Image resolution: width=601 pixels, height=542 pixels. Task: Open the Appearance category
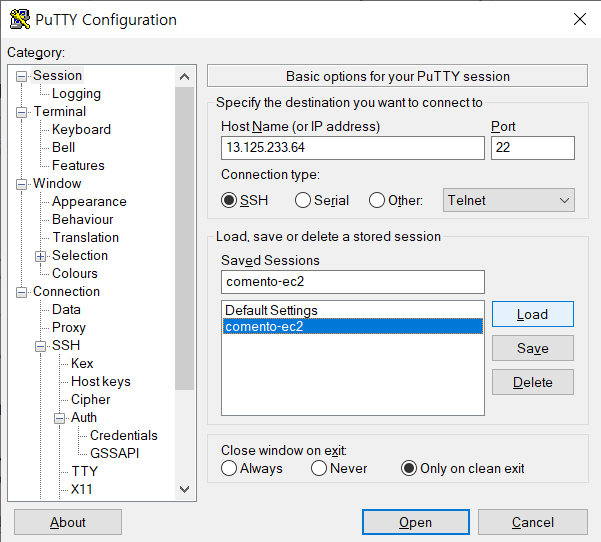pyautogui.click(x=89, y=202)
